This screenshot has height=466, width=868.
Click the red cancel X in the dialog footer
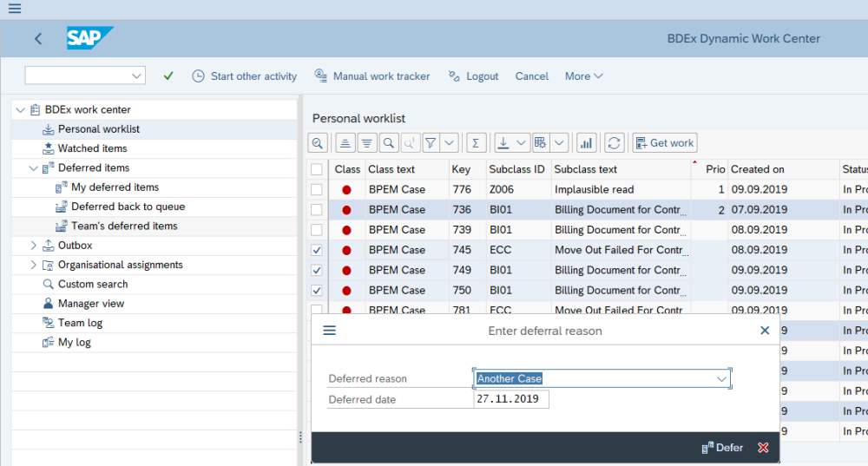coord(763,448)
